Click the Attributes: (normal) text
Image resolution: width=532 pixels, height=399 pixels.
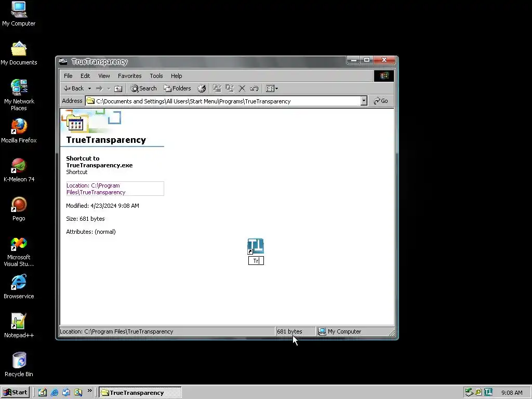point(90,232)
